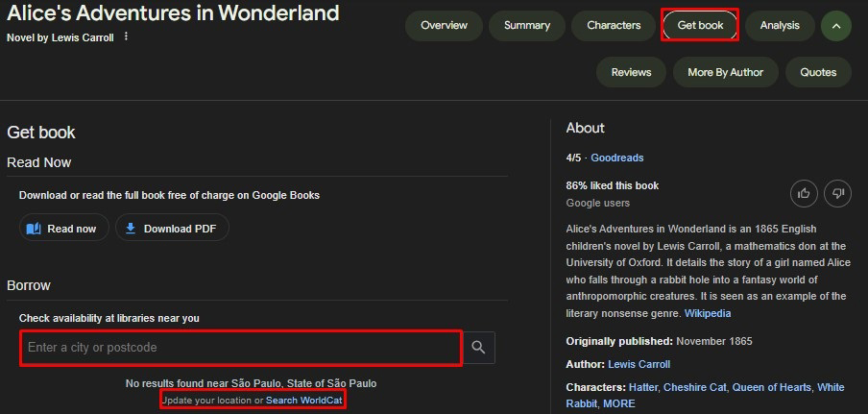Click the library search magnifier button

click(x=479, y=348)
